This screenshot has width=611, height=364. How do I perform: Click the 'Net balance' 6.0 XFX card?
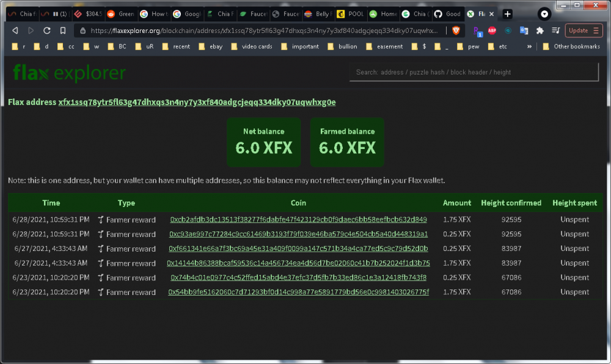coord(264,142)
